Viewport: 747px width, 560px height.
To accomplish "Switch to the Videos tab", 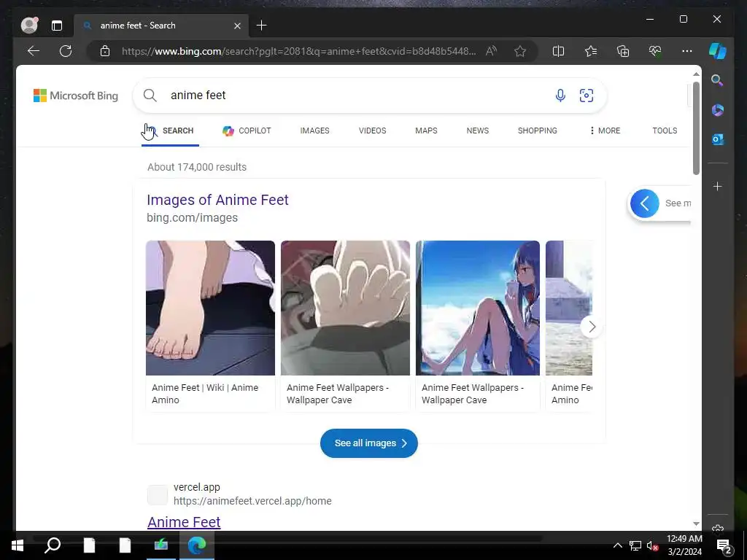I will 373,131.
